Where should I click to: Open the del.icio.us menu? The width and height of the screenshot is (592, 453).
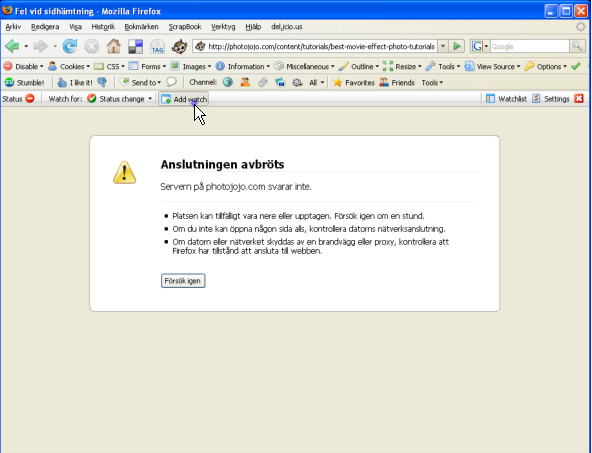[x=287, y=27]
